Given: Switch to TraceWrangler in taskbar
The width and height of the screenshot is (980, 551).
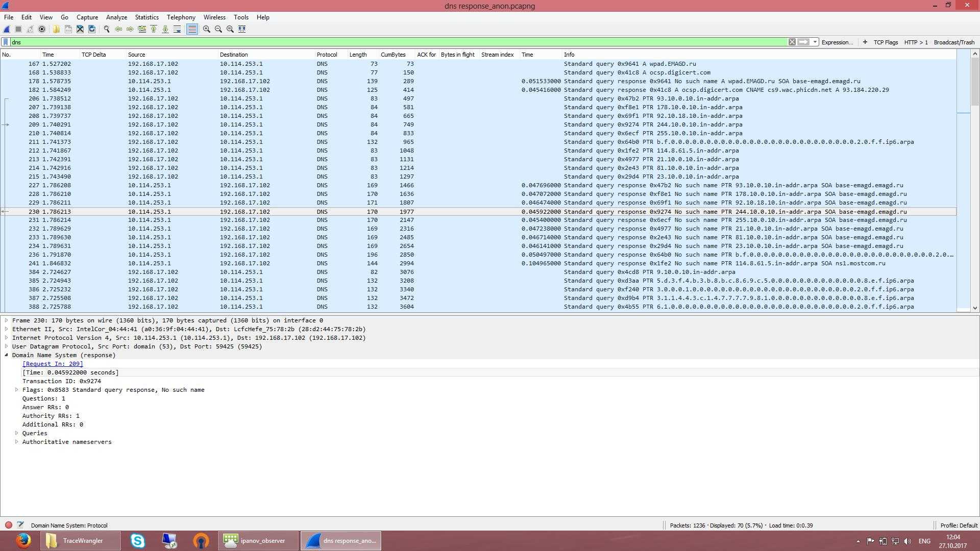Looking at the screenshot, I should [x=81, y=541].
